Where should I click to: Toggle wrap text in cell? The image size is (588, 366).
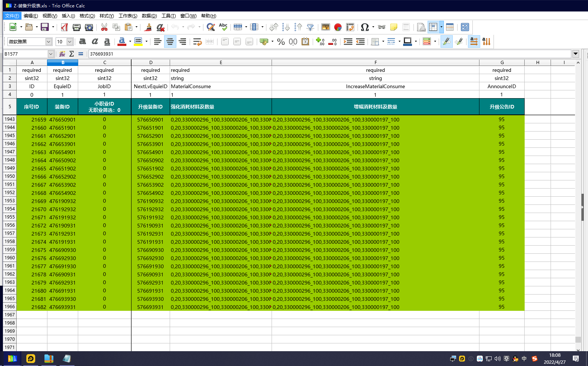click(197, 41)
